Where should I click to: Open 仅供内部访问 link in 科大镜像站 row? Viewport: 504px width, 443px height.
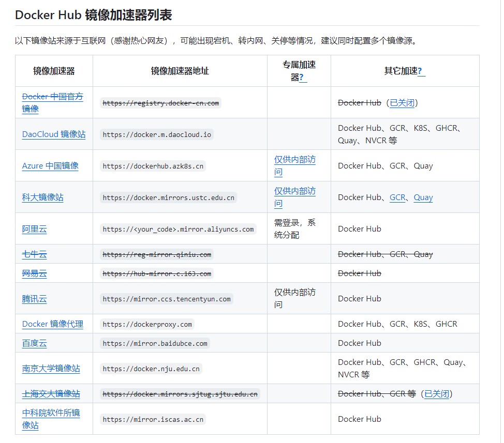click(294, 192)
